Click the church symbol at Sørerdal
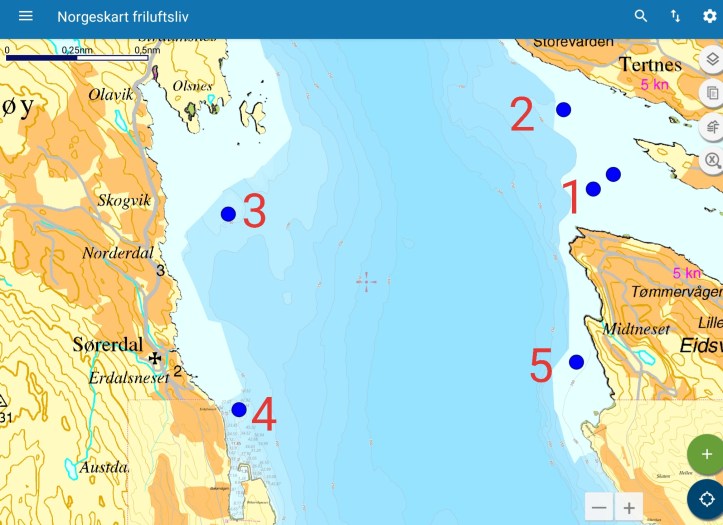The height and width of the screenshot is (525, 723). point(155,358)
